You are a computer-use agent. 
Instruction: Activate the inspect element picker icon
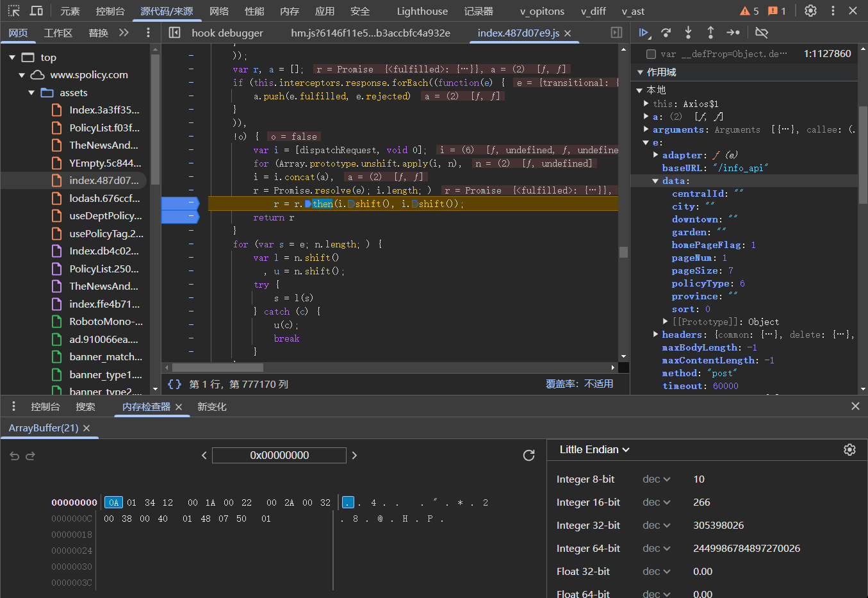[13, 11]
